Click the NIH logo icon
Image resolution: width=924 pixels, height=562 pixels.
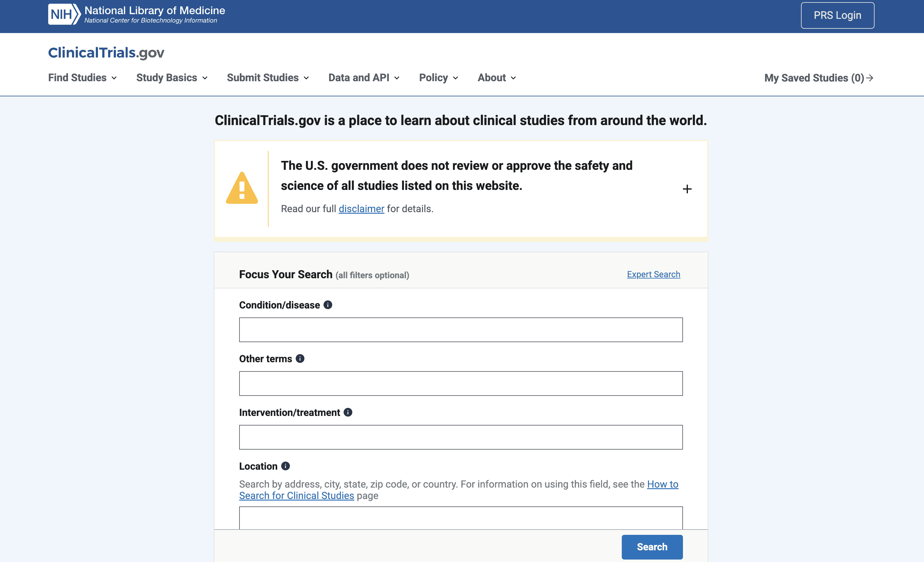pyautogui.click(x=64, y=15)
